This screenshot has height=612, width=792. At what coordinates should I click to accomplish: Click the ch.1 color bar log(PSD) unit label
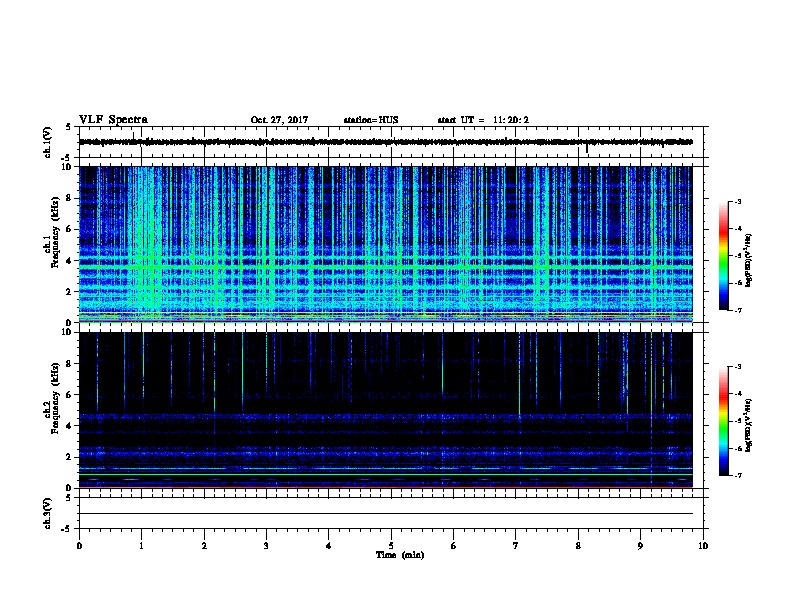point(749,261)
